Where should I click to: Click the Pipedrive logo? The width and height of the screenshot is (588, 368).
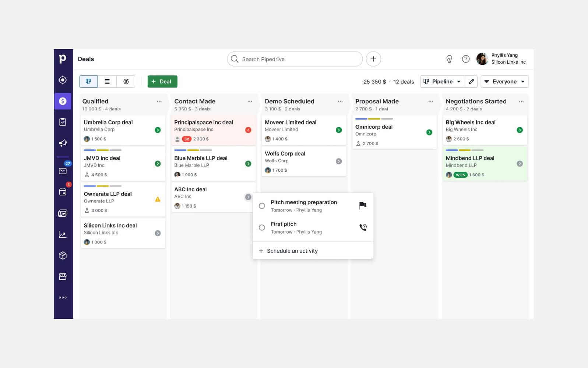tap(63, 59)
